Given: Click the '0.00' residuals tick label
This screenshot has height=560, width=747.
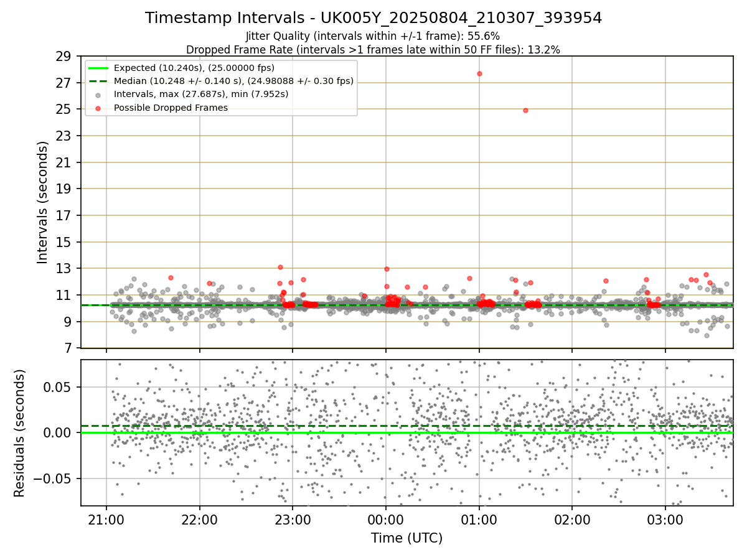Looking at the screenshot, I should [x=58, y=433].
